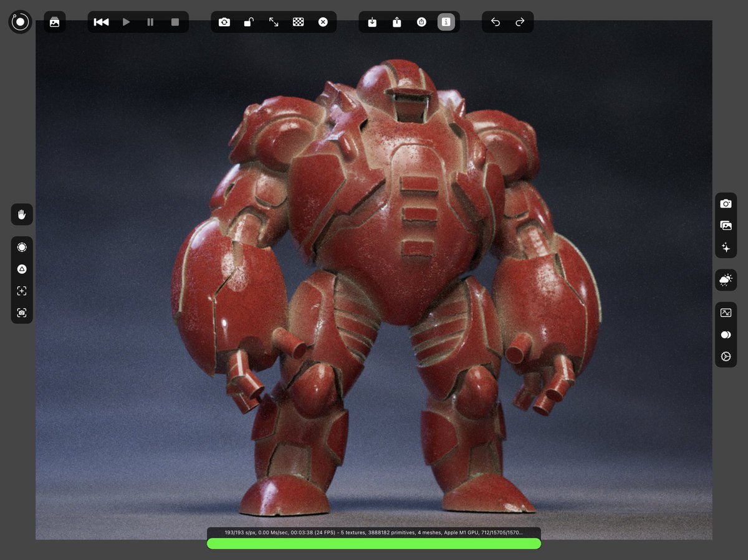Open the sparkles effects panel
The image size is (748, 560).
[726, 247]
